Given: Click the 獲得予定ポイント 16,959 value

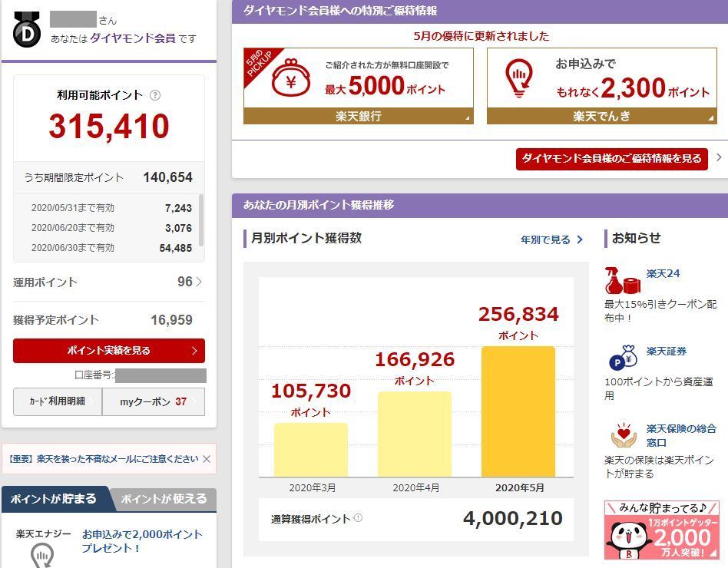Looking at the screenshot, I should click(x=171, y=320).
